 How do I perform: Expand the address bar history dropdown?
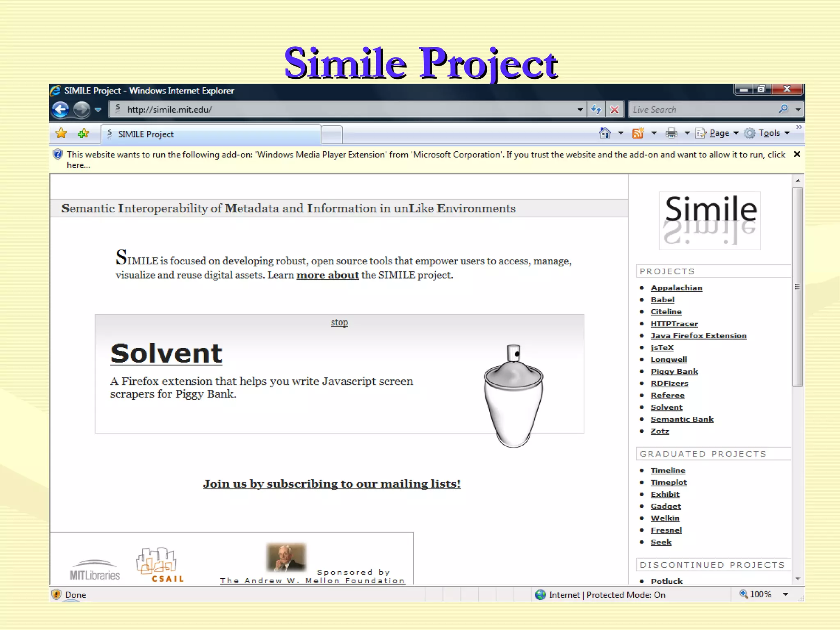[580, 110]
